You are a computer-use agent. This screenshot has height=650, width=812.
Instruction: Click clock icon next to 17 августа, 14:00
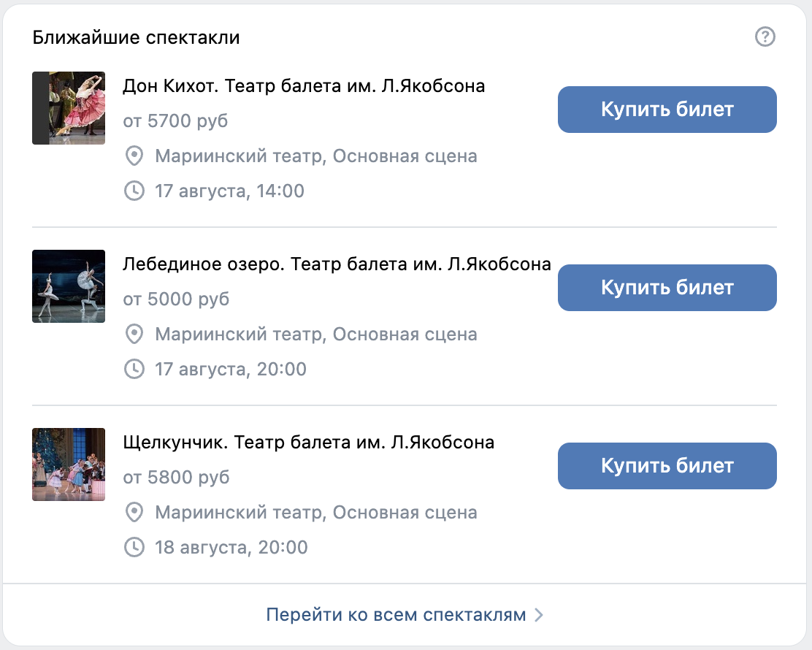134,191
